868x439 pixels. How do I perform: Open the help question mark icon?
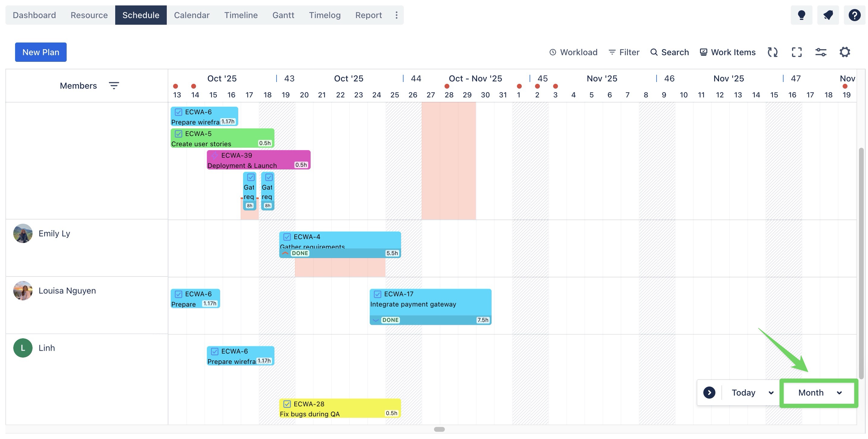click(x=854, y=15)
